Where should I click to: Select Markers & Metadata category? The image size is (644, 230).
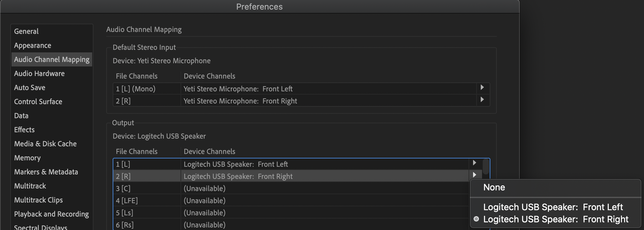46,172
